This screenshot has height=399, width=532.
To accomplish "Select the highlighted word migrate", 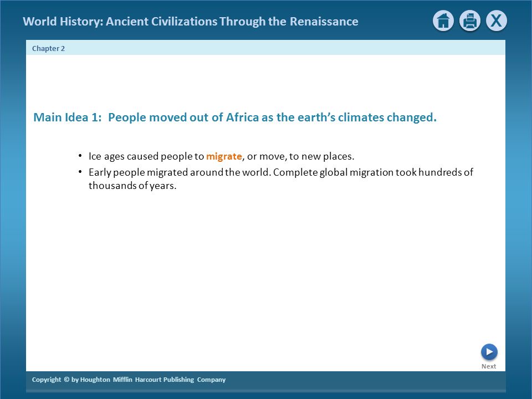I will [x=224, y=156].
